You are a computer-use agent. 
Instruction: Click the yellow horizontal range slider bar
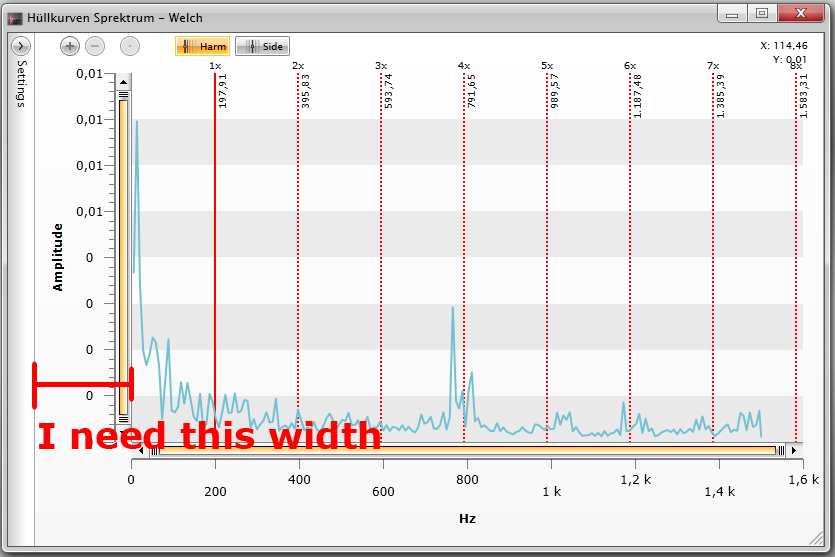point(467,450)
